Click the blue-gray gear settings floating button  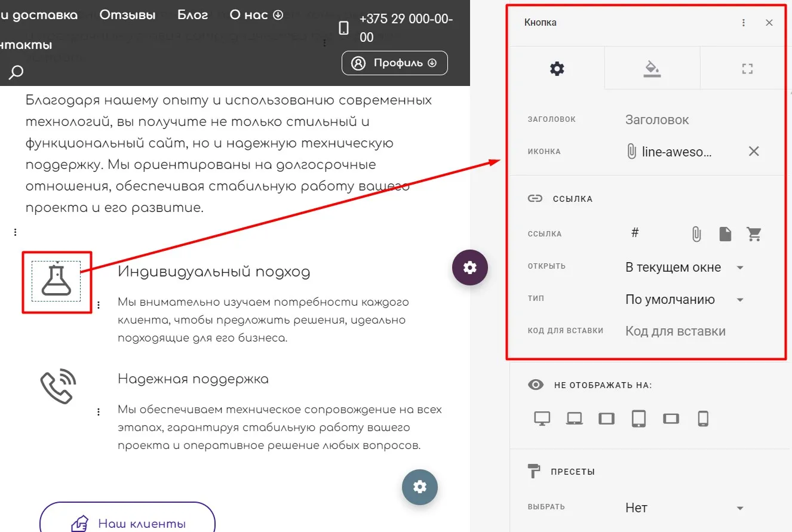(420, 487)
